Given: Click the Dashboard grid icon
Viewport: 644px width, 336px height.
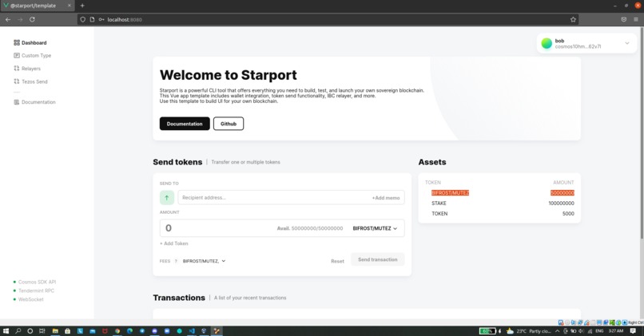Looking at the screenshot, I should point(17,42).
